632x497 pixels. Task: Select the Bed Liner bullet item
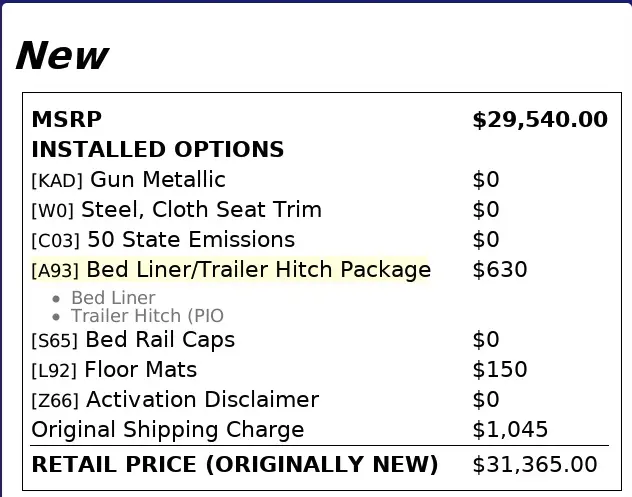113,298
